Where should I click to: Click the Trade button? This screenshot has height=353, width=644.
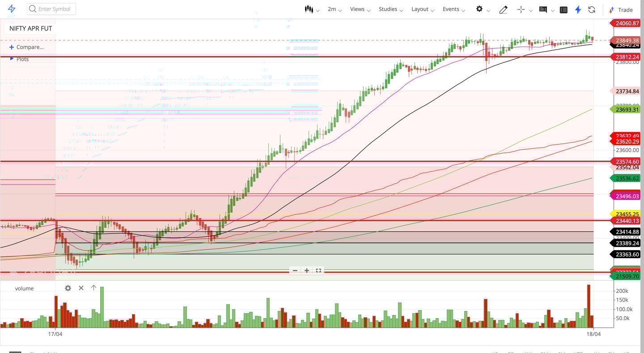621,9
